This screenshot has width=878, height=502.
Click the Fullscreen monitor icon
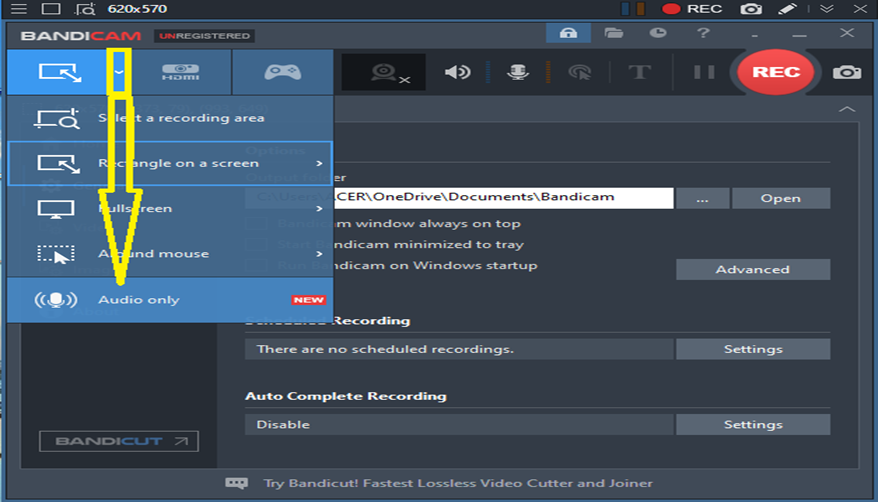coord(55,209)
